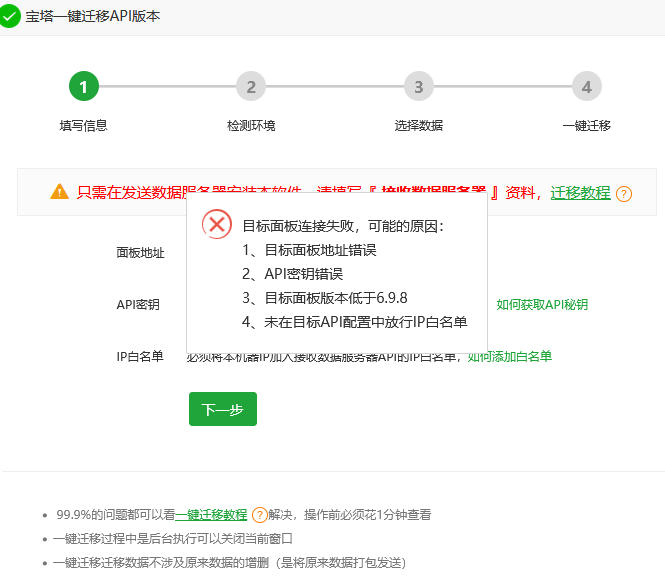Click the 宝塔一键迁移API版本 title text
The height and width of the screenshot is (587, 665).
pos(93,16)
